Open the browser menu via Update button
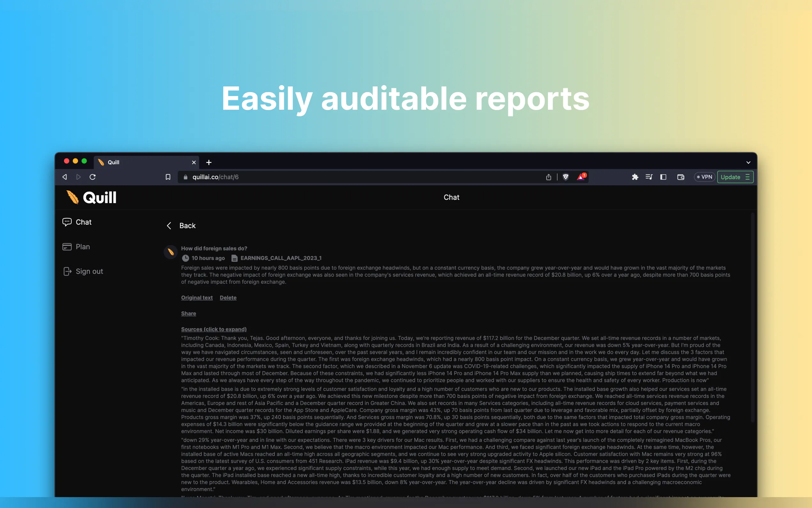Image resolution: width=812 pixels, height=508 pixels. pyautogui.click(x=735, y=177)
